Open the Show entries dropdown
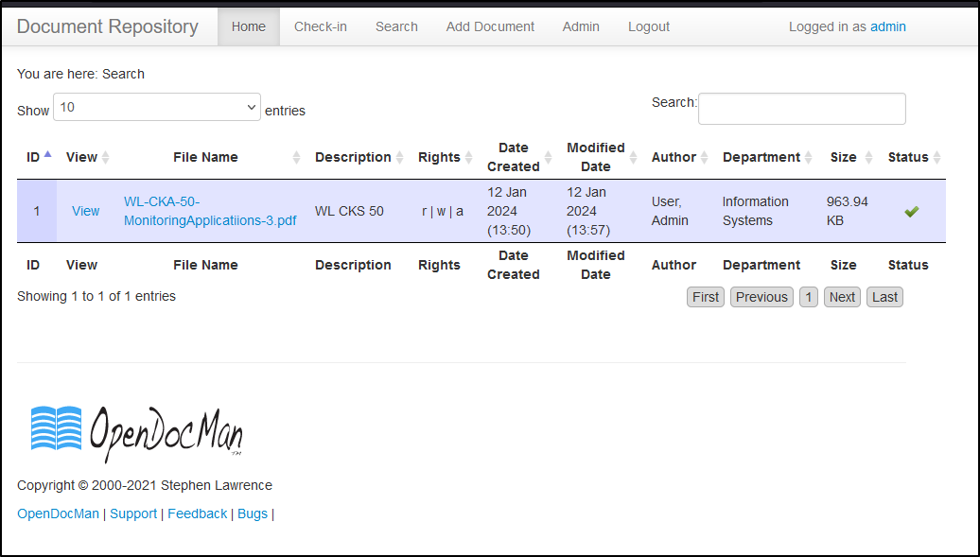 coord(157,107)
